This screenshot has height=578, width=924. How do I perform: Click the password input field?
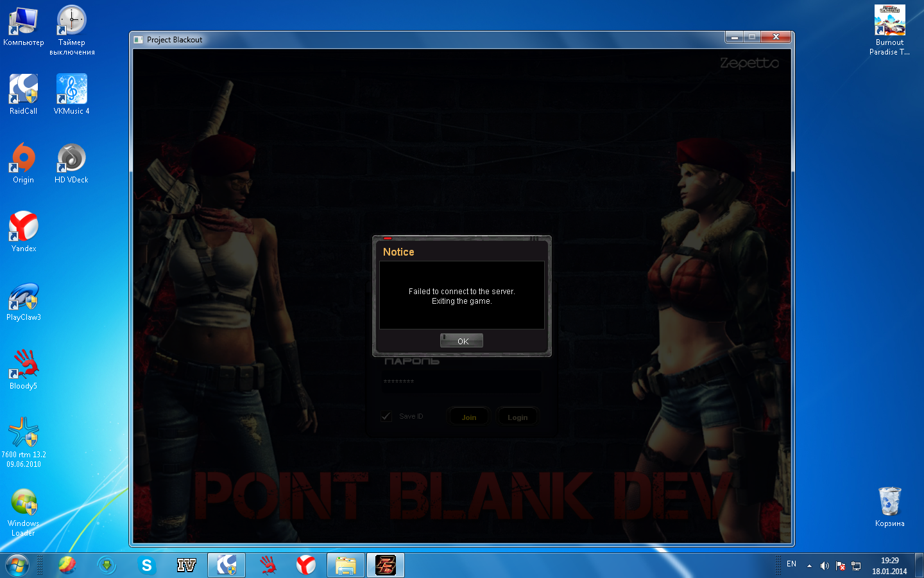pos(461,382)
